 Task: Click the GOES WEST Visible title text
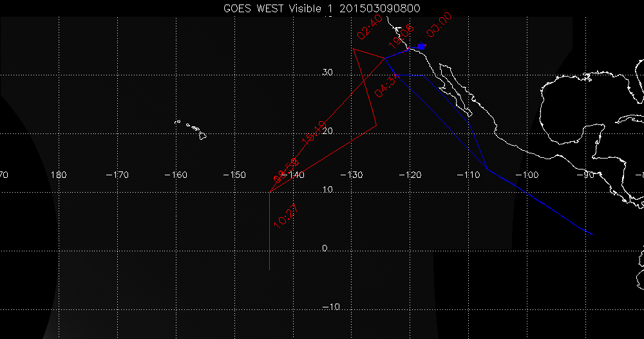322,8
